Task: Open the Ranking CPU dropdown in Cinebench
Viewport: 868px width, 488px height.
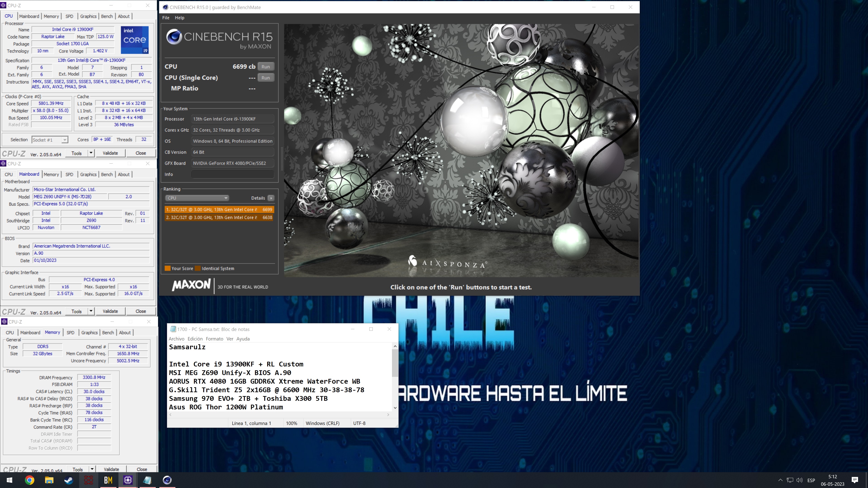Action: 197,198
